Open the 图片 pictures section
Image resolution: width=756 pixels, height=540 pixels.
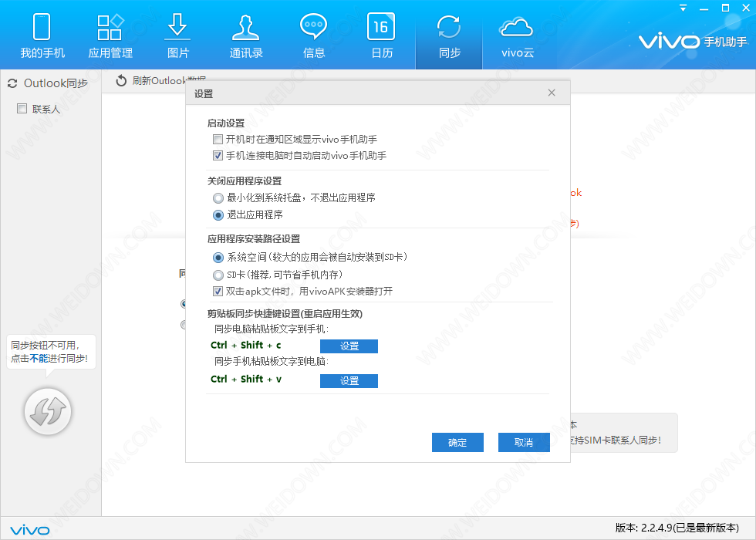[178, 36]
